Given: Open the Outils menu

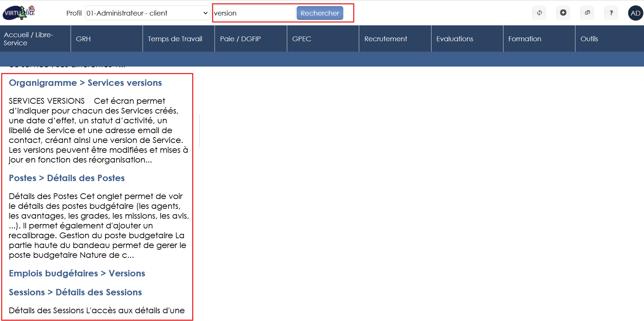Looking at the screenshot, I should [609, 39].
